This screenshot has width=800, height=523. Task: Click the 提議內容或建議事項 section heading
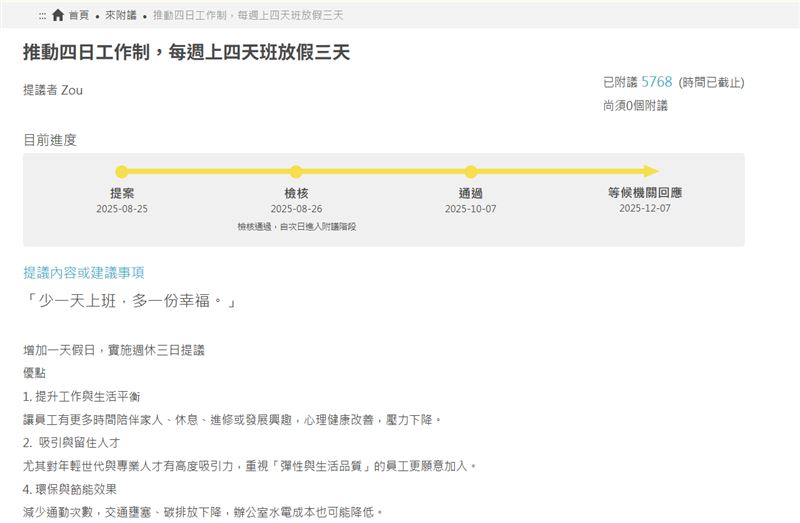click(x=85, y=272)
